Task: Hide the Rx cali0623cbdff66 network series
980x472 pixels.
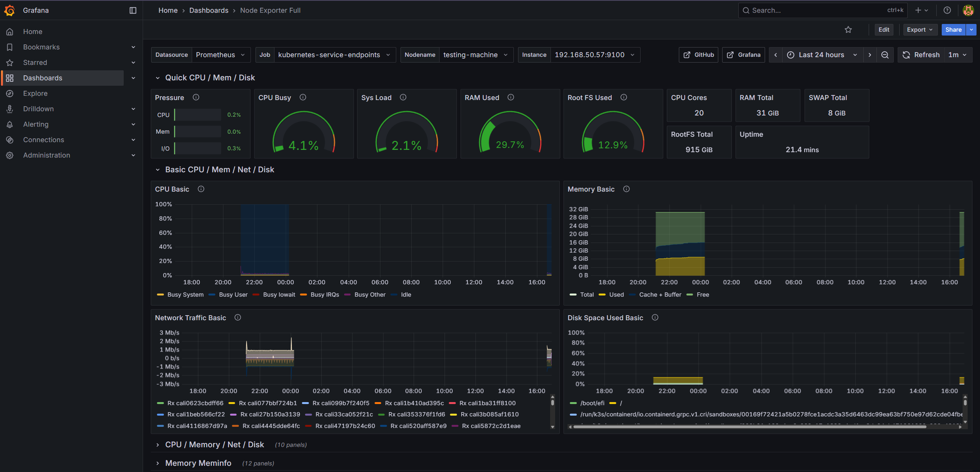Action: tap(195, 403)
